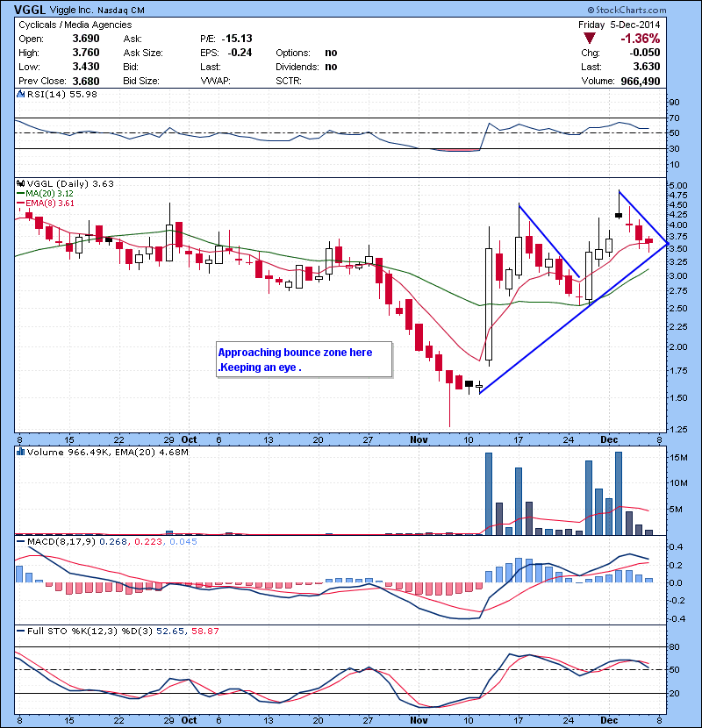Click the MACD signal value 0.223
Viewport: 702px width, 728px height.
click(148, 541)
